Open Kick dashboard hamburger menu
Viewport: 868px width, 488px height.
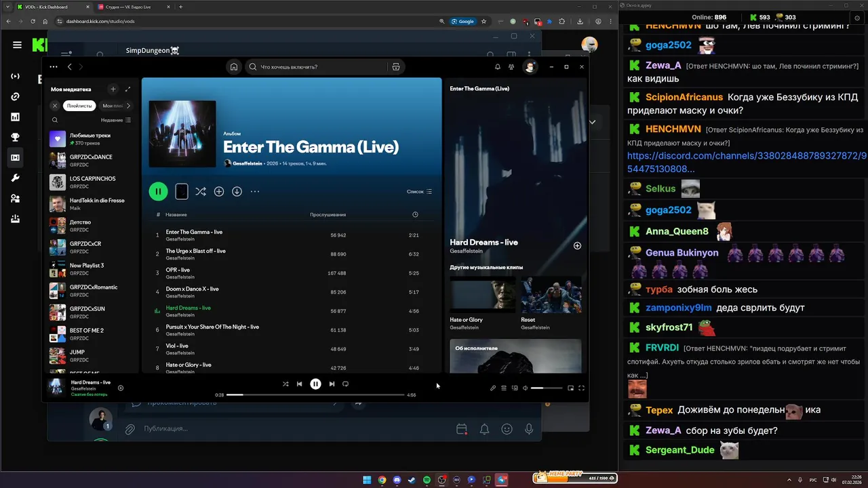[x=17, y=45]
